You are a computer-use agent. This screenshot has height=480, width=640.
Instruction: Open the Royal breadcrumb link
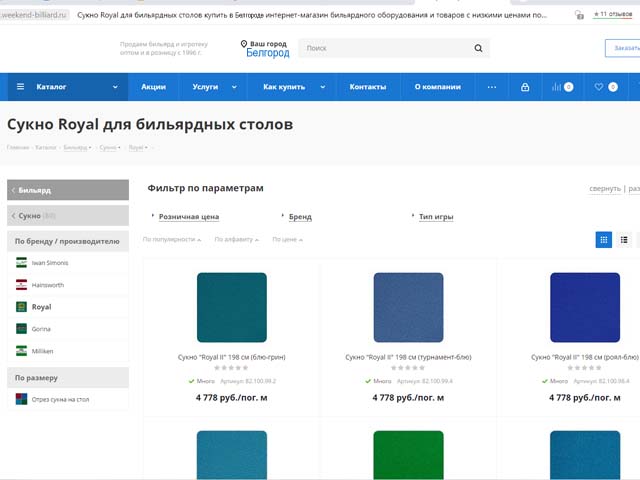[136, 147]
